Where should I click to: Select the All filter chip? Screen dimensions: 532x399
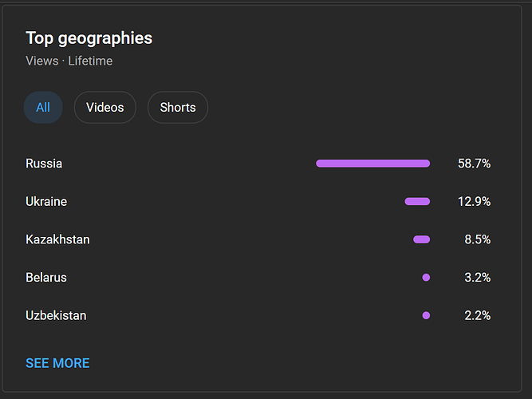pyautogui.click(x=43, y=108)
